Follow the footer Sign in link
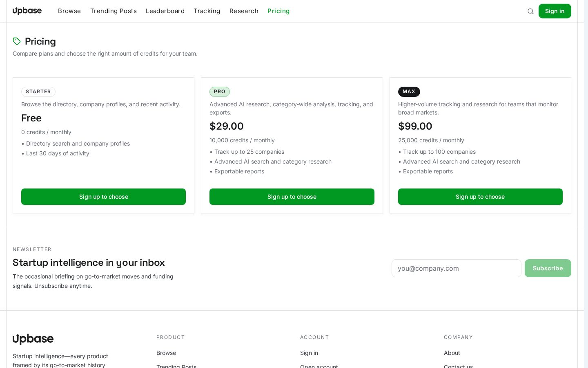This screenshot has height=368, width=588. pyautogui.click(x=309, y=353)
